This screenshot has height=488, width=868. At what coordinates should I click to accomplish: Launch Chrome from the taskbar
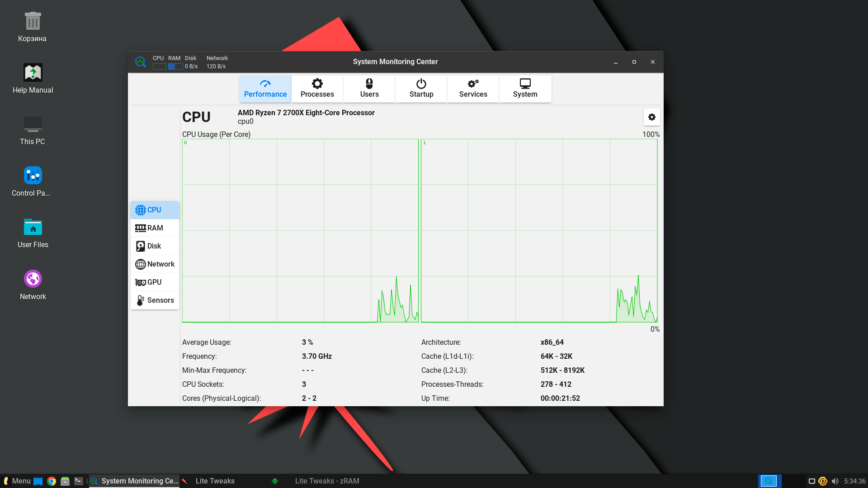[x=52, y=481]
